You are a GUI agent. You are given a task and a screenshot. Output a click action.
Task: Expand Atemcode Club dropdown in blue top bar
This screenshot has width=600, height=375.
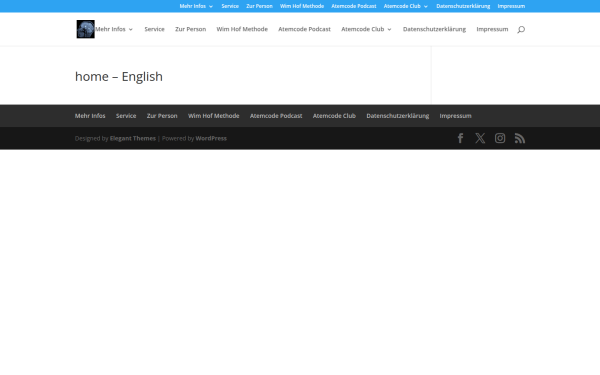tap(406, 6)
